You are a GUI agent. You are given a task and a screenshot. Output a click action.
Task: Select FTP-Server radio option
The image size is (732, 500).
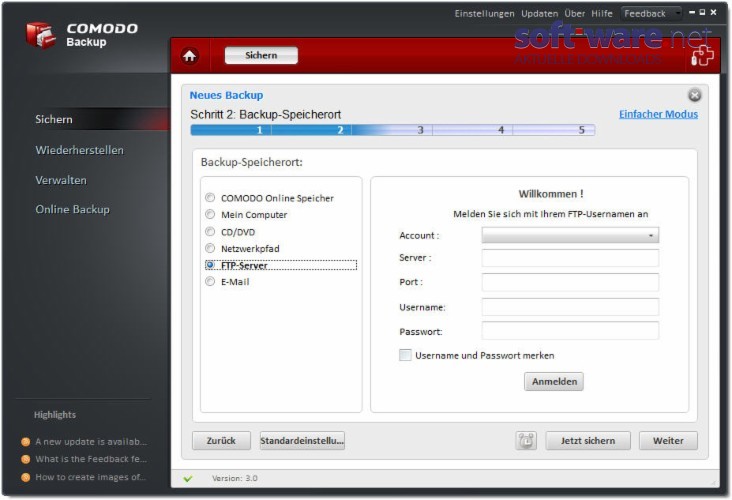tap(210, 265)
